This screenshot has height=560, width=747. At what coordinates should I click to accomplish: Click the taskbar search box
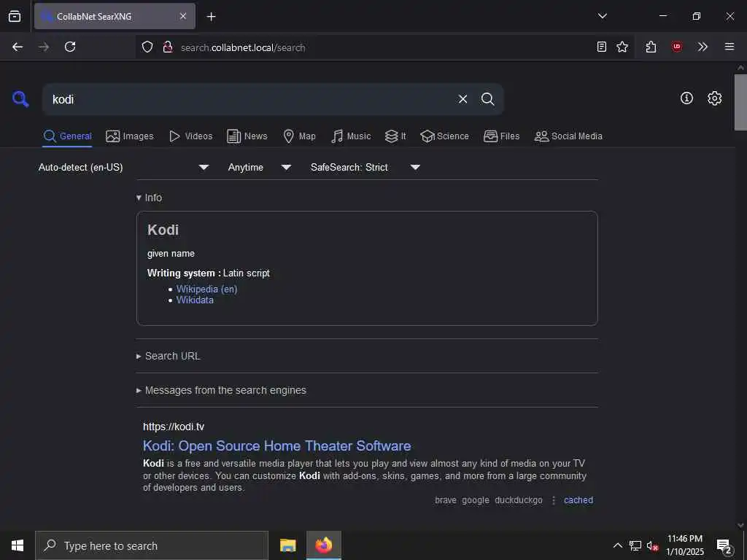point(152,545)
